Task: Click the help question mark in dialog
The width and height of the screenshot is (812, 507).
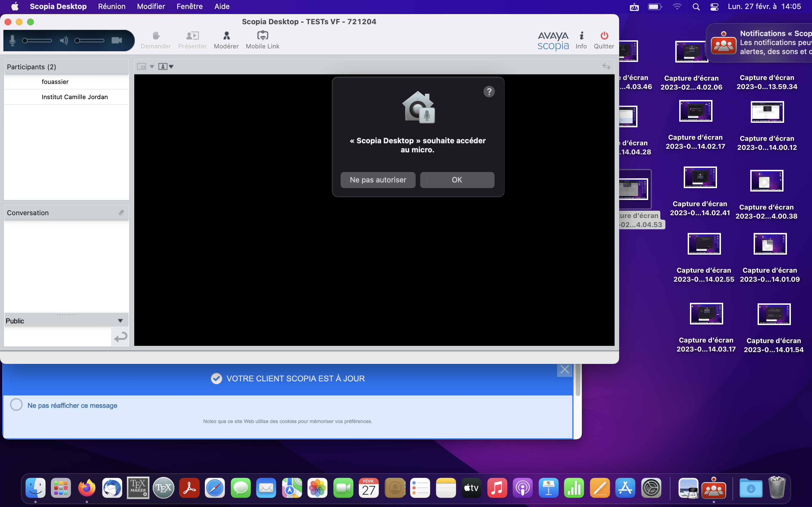Action: pyautogui.click(x=489, y=92)
